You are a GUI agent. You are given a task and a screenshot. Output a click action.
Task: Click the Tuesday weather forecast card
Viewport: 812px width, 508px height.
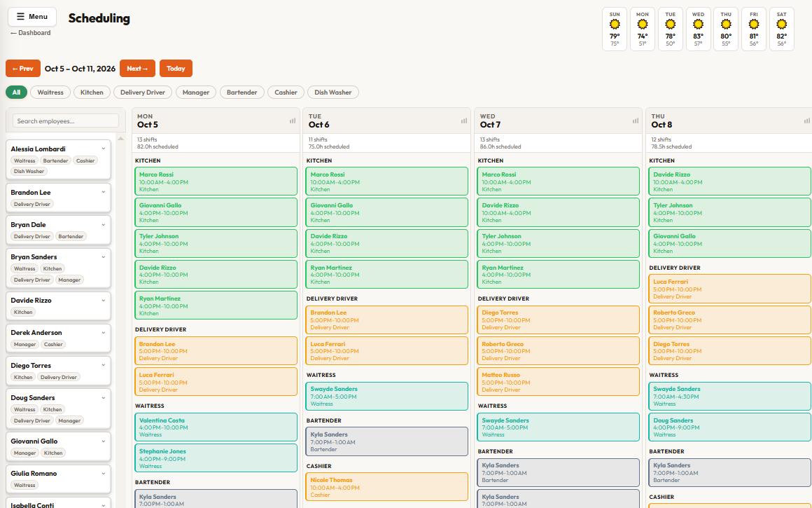[x=671, y=29]
